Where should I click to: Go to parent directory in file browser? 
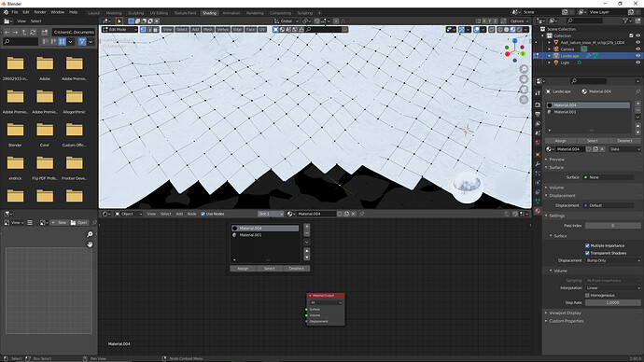(x=24, y=32)
